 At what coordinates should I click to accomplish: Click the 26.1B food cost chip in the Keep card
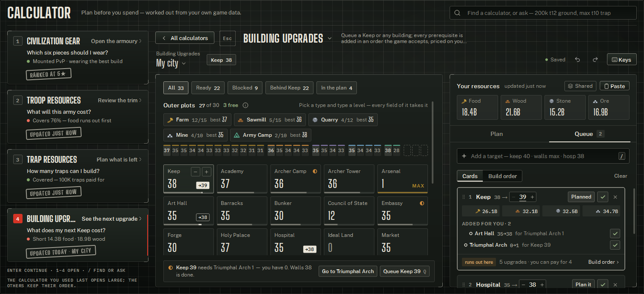[x=481, y=211]
